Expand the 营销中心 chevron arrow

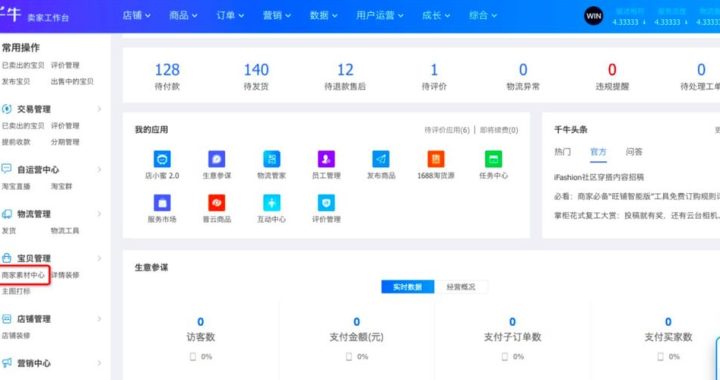click(x=99, y=363)
